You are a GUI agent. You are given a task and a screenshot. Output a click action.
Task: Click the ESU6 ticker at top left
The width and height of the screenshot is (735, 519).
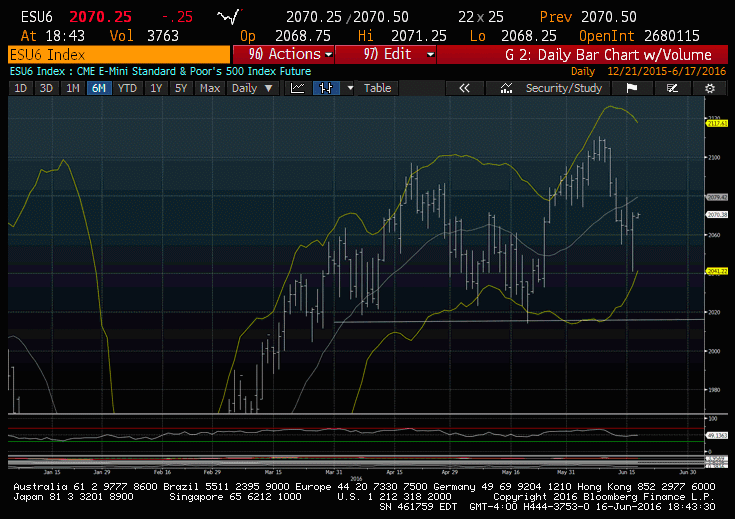point(37,17)
